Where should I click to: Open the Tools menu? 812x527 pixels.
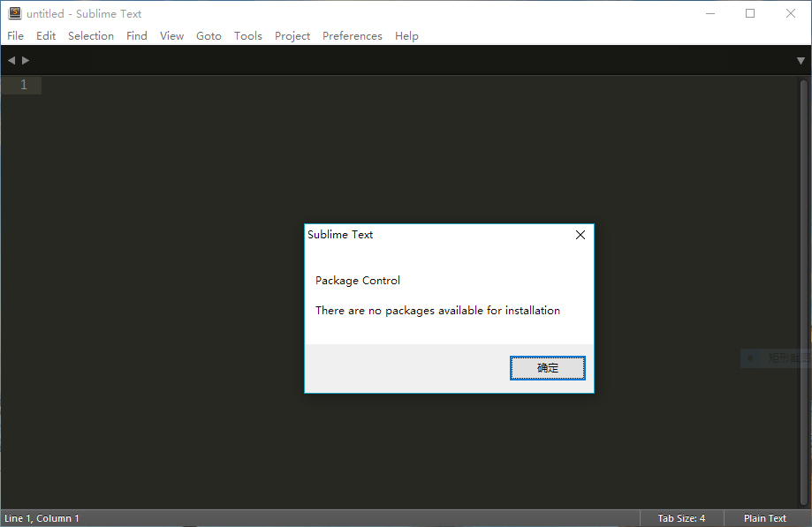248,35
